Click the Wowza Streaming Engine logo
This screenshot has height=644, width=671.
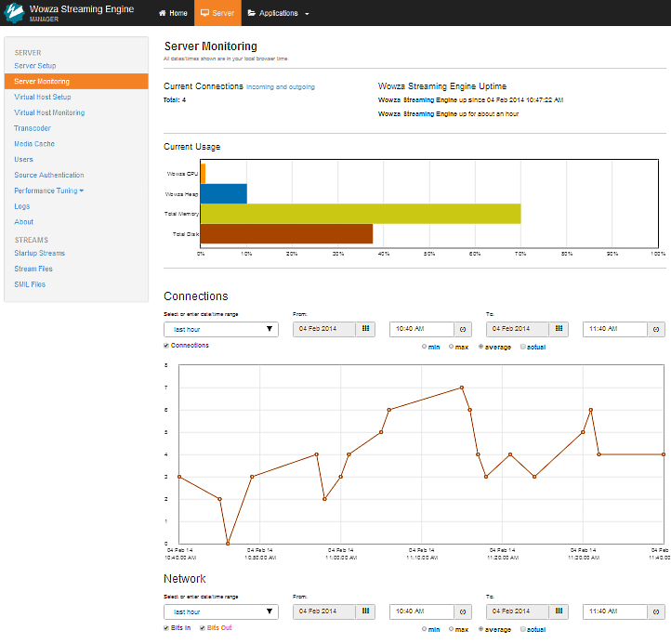(14, 13)
